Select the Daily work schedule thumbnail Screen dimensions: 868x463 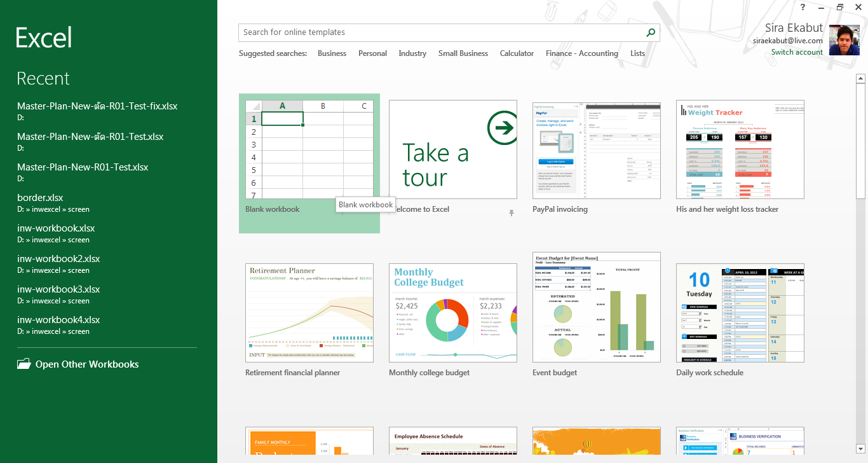click(740, 313)
